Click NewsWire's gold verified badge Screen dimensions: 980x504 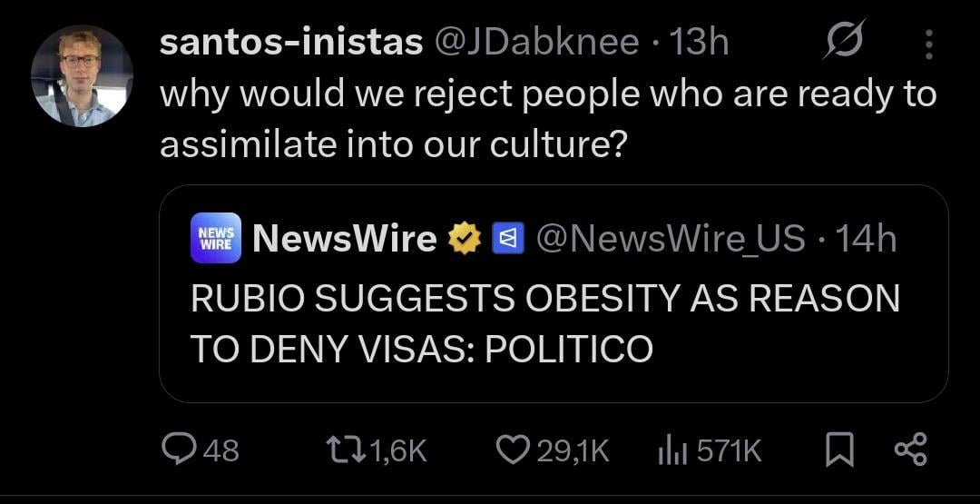point(465,239)
